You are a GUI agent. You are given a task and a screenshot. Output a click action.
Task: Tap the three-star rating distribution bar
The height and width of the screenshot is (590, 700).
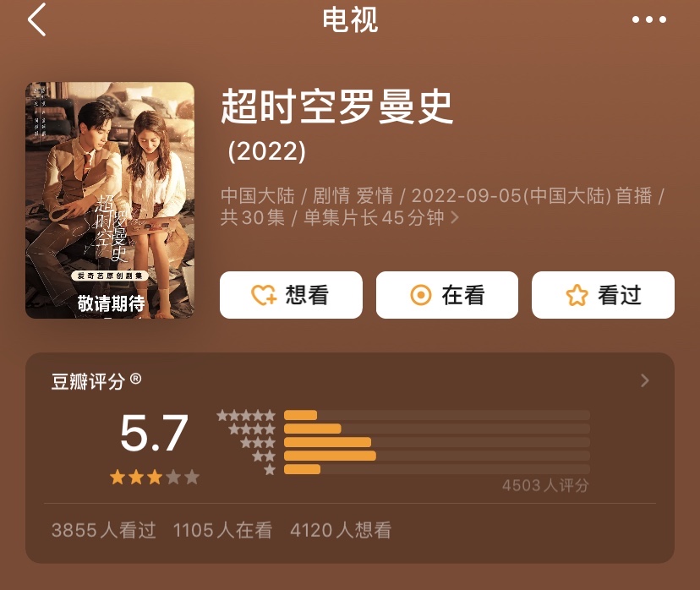pyautogui.click(x=437, y=442)
